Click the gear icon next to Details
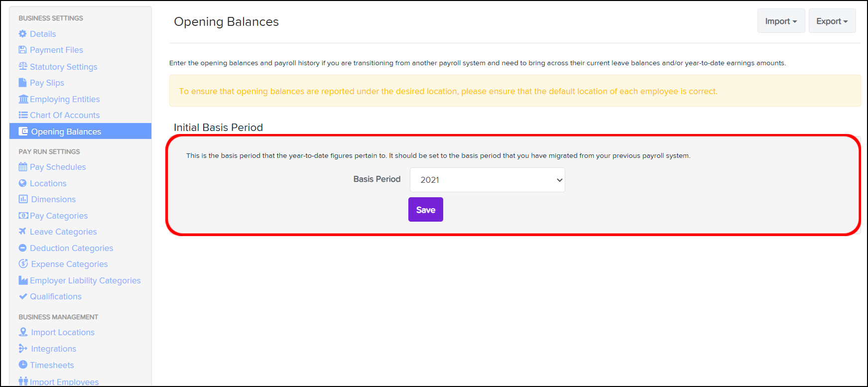 (22, 34)
